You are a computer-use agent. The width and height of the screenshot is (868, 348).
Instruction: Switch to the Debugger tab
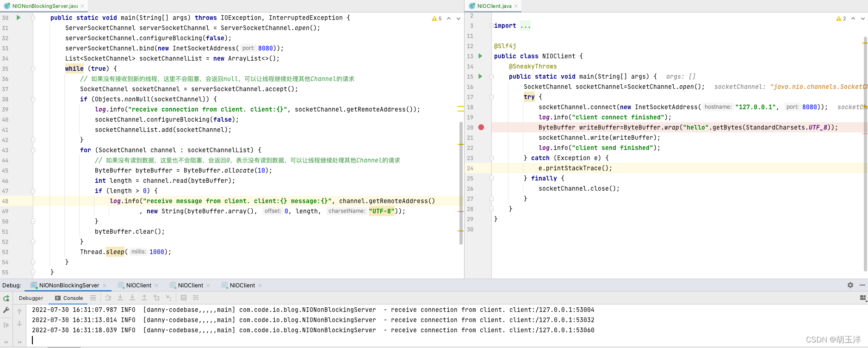click(x=31, y=298)
